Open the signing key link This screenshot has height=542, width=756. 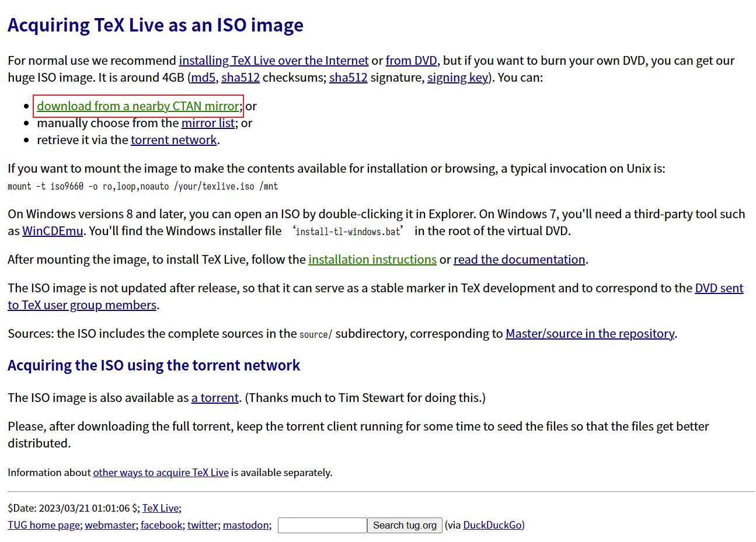click(x=458, y=78)
